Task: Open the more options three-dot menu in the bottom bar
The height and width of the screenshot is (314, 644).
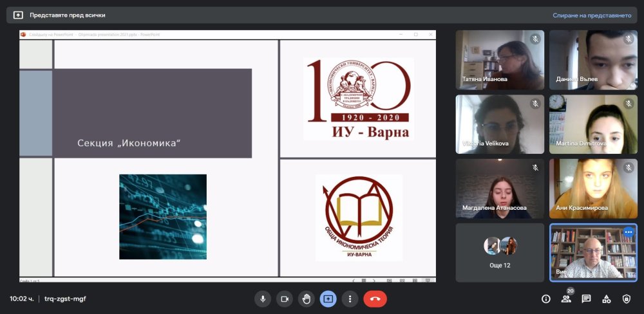Action: (x=350, y=299)
